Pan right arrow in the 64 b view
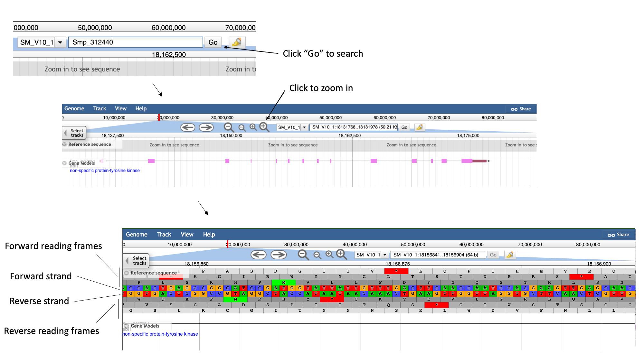This screenshot has height=362, width=644. (279, 255)
